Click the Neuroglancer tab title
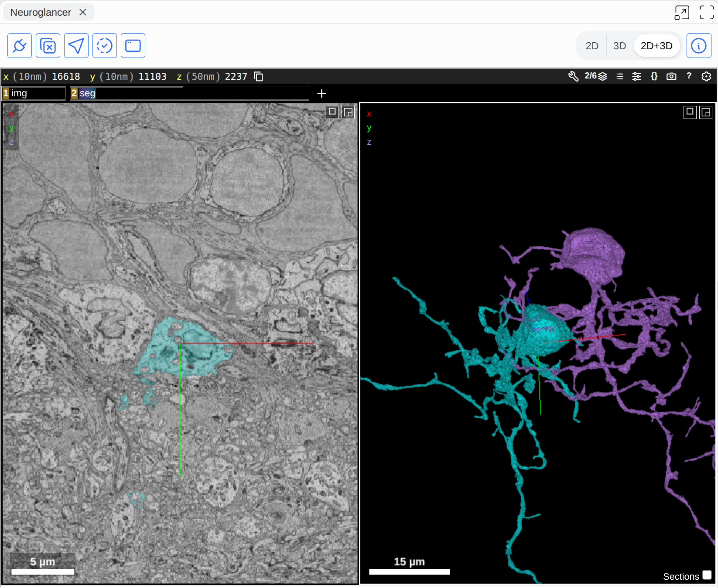Image resolution: width=718 pixels, height=588 pixels. point(41,12)
